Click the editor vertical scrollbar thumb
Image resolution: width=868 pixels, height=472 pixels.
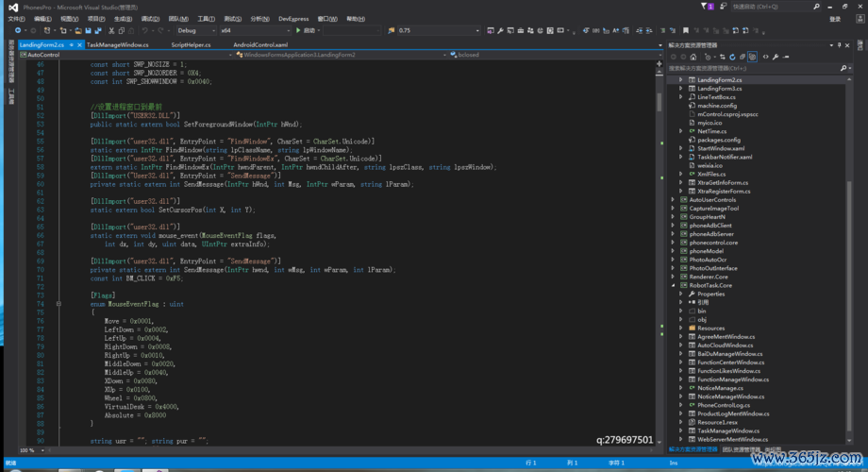pos(659,103)
